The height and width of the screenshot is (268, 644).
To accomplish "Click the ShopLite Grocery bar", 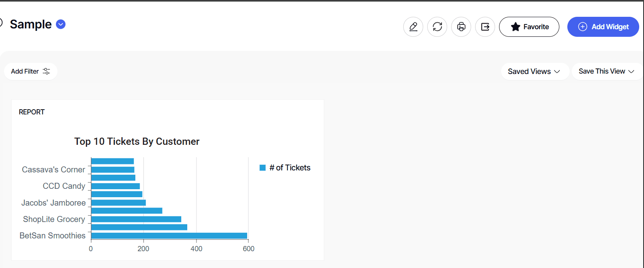I will tap(136, 219).
